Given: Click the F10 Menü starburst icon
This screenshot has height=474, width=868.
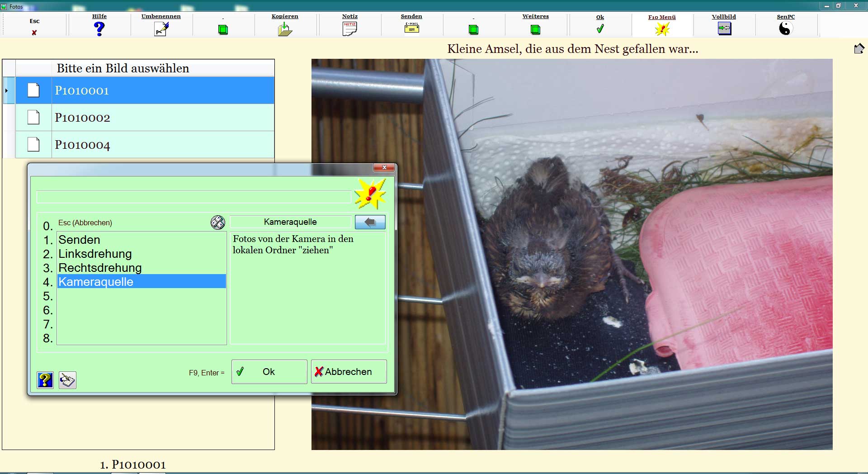Looking at the screenshot, I should pos(662,29).
